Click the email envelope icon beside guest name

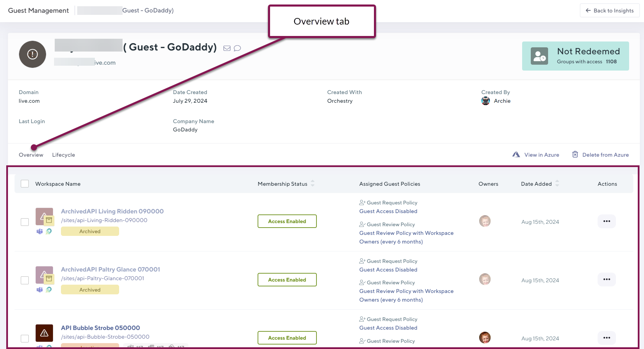tap(227, 48)
